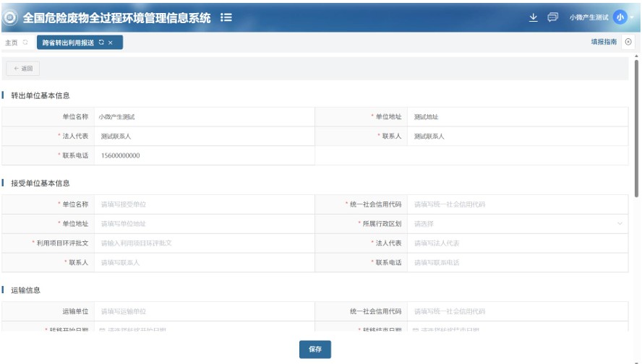
Task: Refresh the 主页 tab icon
Action: pos(25,42)
